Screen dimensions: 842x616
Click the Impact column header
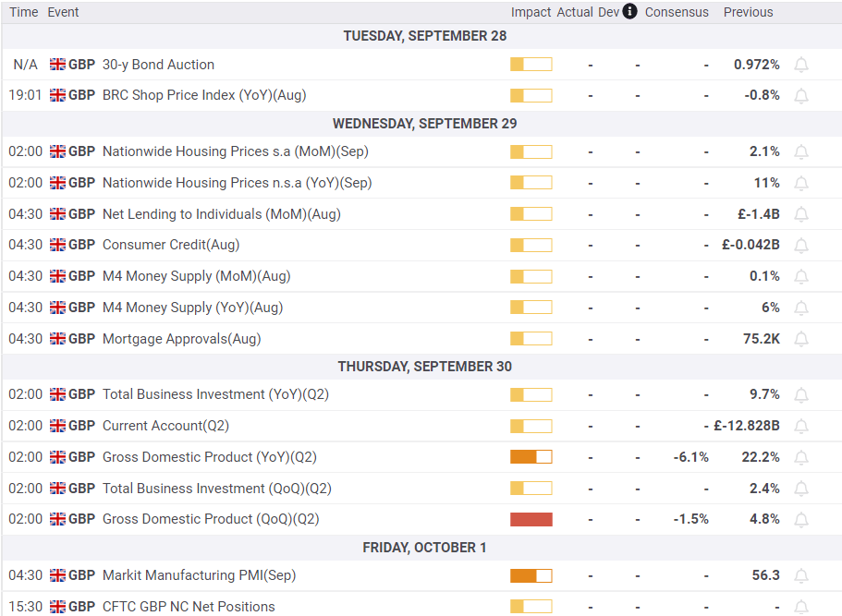[x=531, y=12]
